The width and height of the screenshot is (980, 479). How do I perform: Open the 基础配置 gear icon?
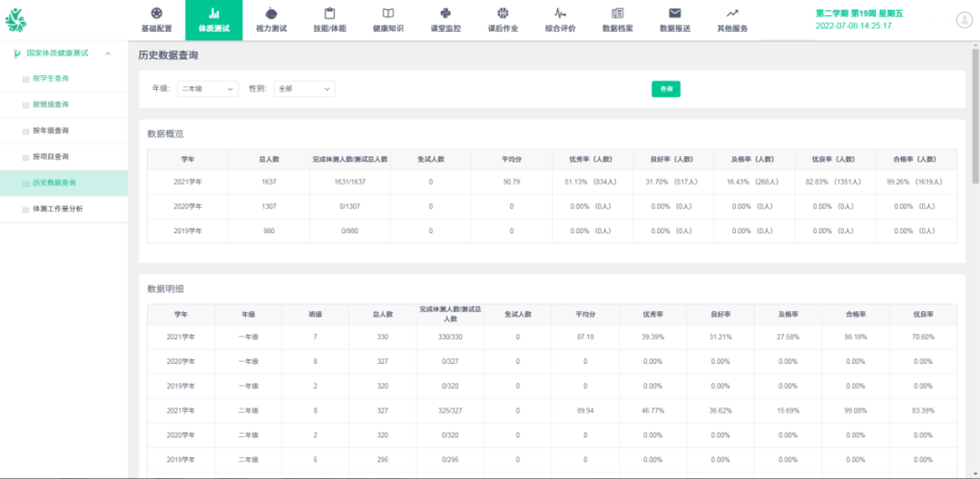coord(156,13)
